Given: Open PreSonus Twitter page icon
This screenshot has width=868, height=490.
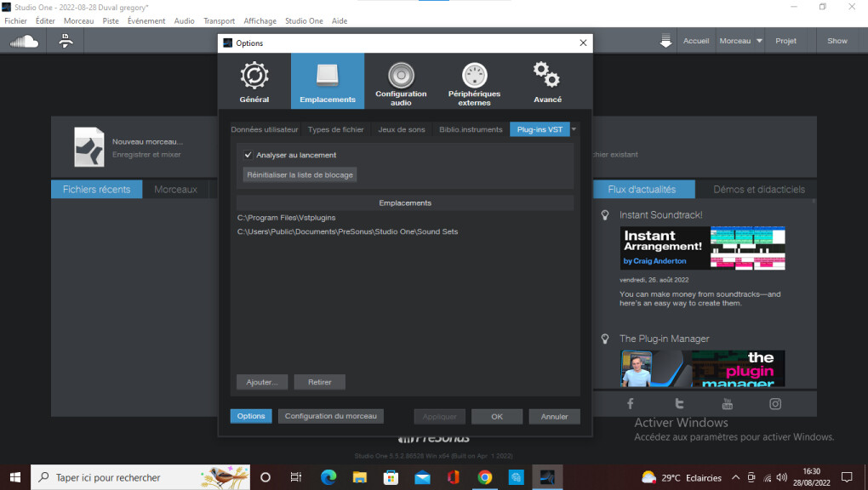Looking at the screenshot, I should 679,403.
